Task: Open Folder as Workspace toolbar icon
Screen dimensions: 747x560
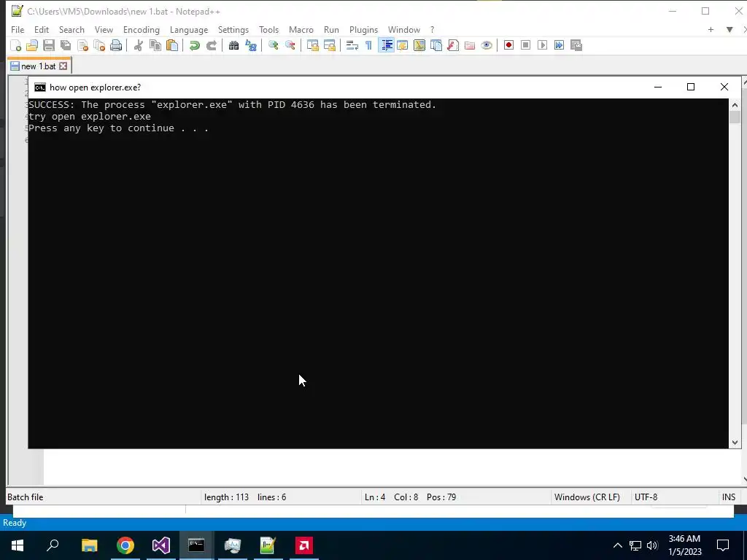Action: (x=470, y=45)
